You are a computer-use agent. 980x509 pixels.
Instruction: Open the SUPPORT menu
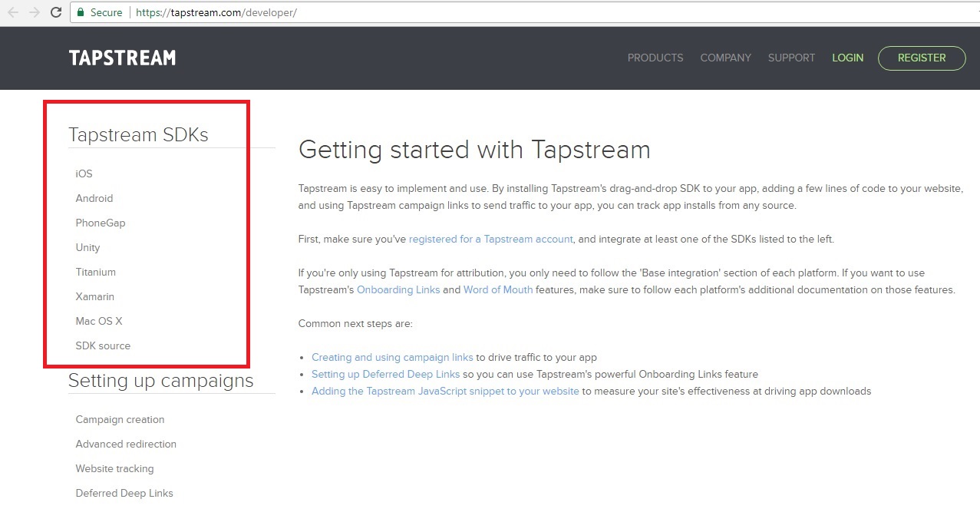click(x=791, y=58)
